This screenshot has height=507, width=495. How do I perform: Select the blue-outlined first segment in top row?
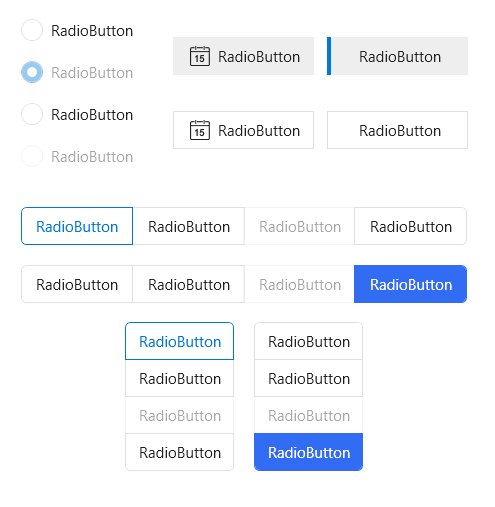pyautogui.click(x=77, y=226)
